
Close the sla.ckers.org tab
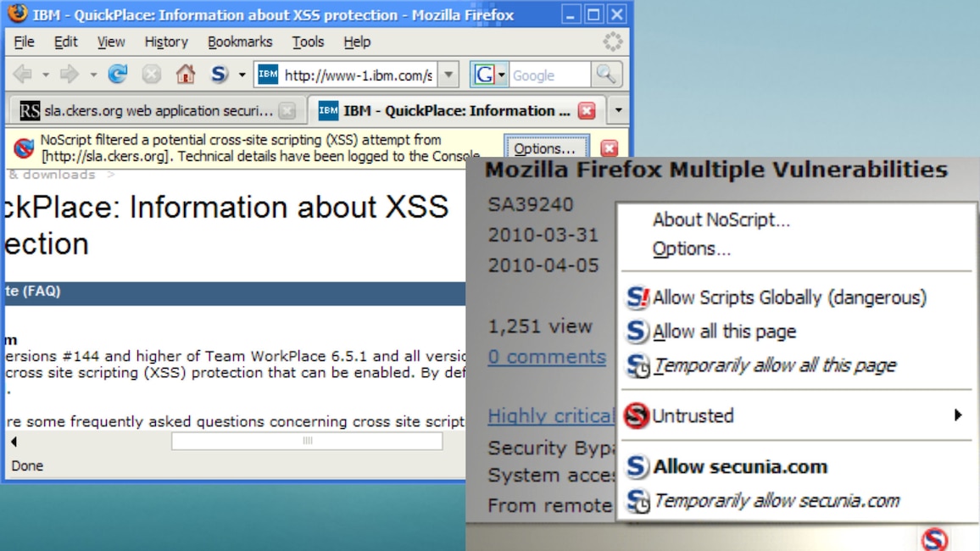[287, 110]
